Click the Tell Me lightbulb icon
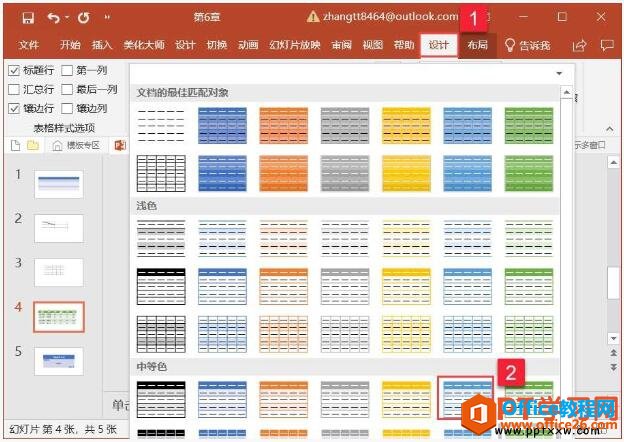Viewport: 624px width, 442px height. pos(509,45)
